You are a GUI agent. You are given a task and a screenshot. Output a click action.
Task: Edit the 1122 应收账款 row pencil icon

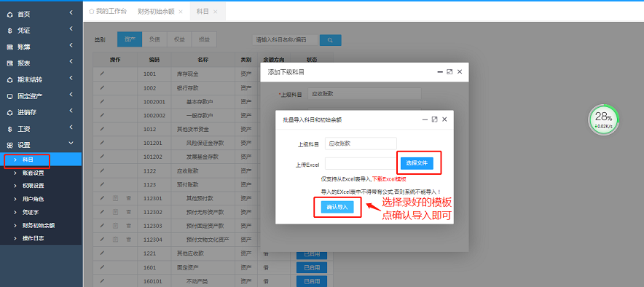[x=102, y=170]
